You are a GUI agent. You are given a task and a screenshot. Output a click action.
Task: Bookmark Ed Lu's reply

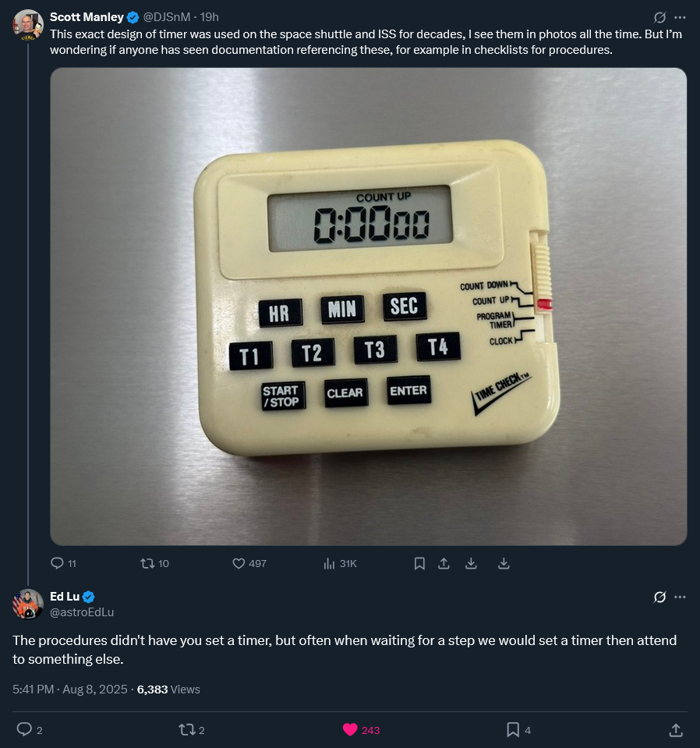click(513, 730)
